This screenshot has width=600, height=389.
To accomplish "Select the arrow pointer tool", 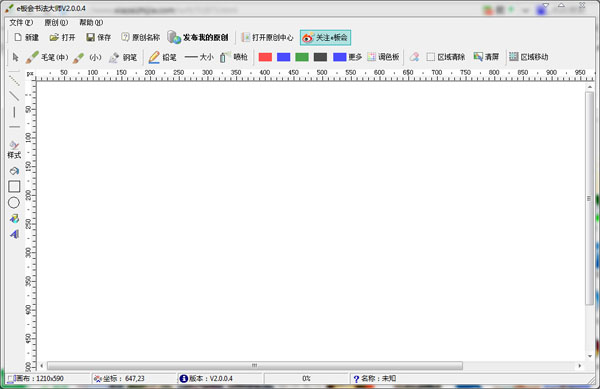I will pos(15,57).
